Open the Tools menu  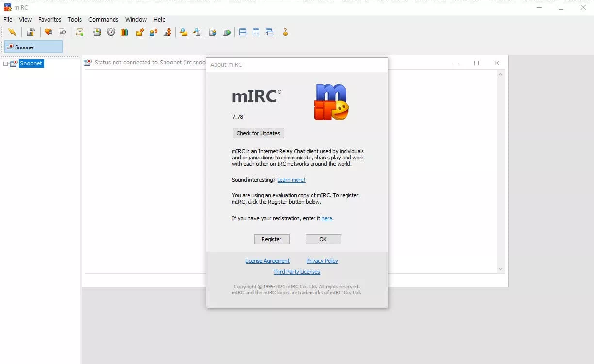click(75, 20)
